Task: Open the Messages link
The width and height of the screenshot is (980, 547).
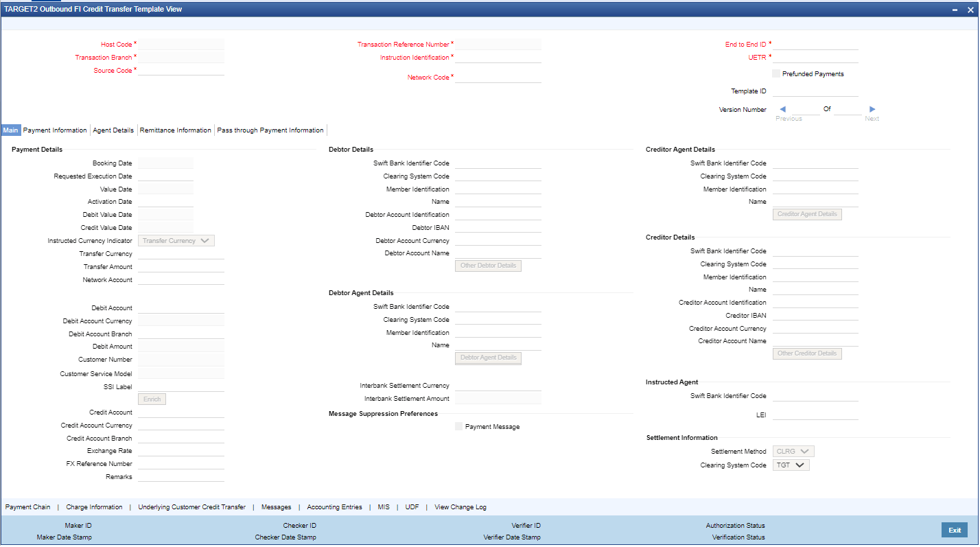Action: (x=276, y=507)
